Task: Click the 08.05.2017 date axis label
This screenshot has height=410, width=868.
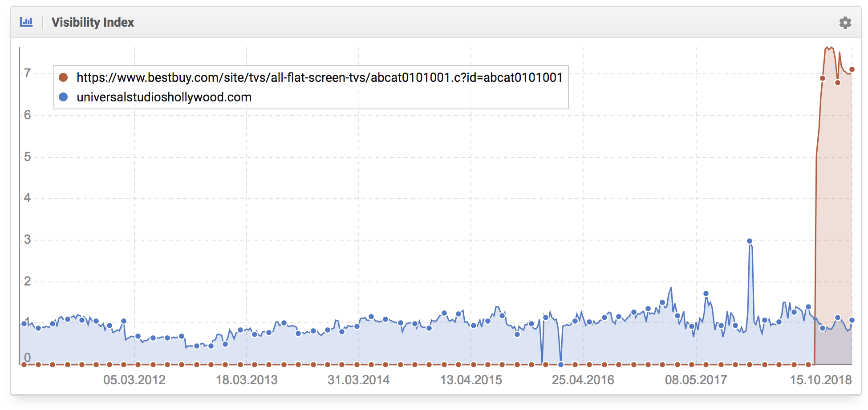Action: 696,380
